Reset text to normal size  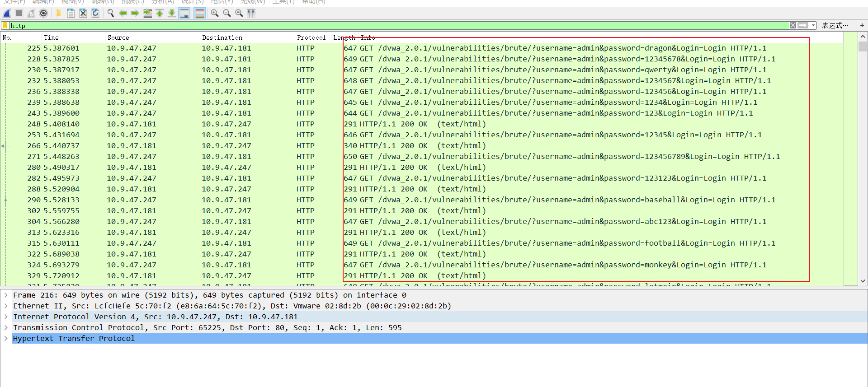(x=239, y=13)
